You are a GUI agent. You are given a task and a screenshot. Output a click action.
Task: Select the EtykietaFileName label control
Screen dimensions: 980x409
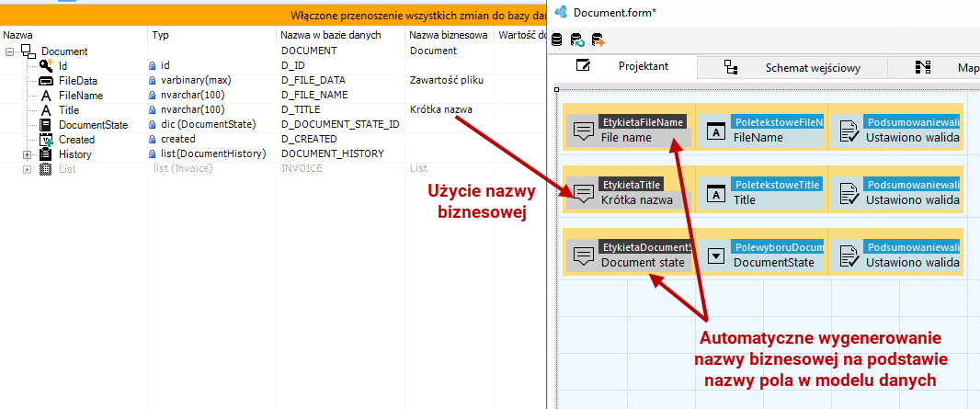[x=629, y=130]
